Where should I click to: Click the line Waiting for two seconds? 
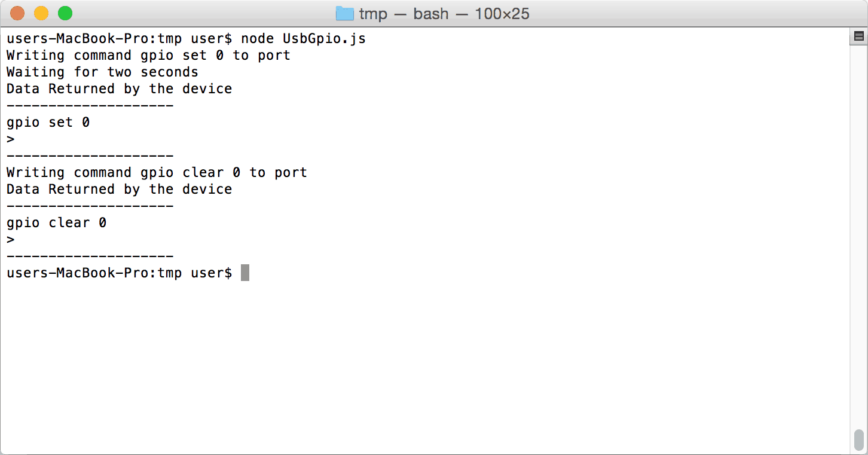coord(102,72)
